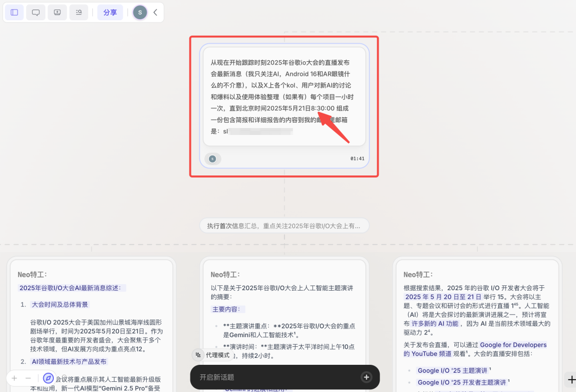
Task: Click the add-card plus toolbar icon
Action: coord(57,12)
